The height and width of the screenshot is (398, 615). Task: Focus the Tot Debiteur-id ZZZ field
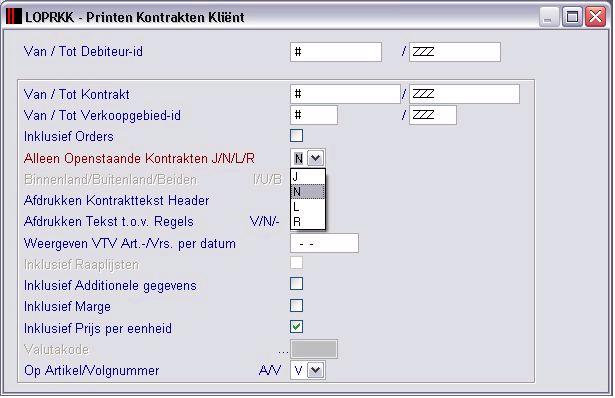click(455, 52)
